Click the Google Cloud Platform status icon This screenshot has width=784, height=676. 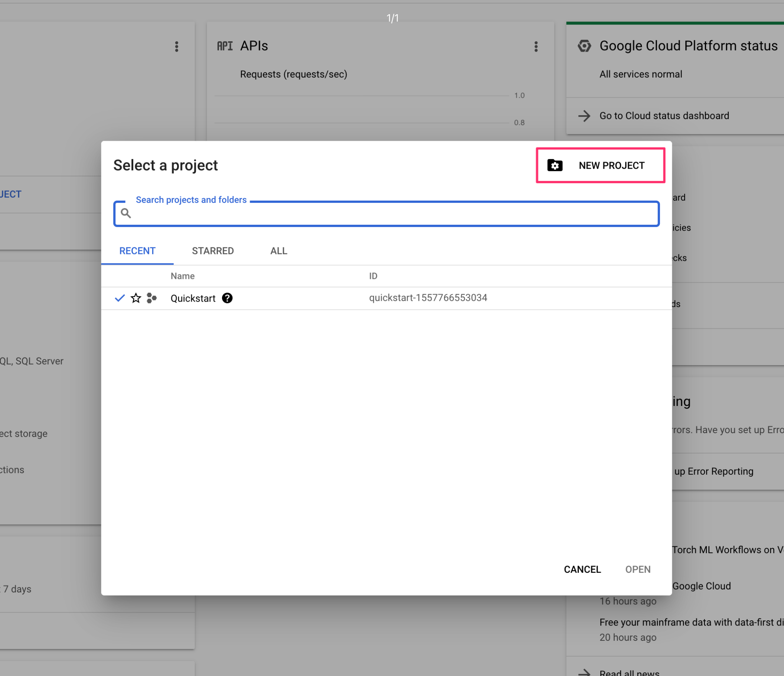pos(584,46)
